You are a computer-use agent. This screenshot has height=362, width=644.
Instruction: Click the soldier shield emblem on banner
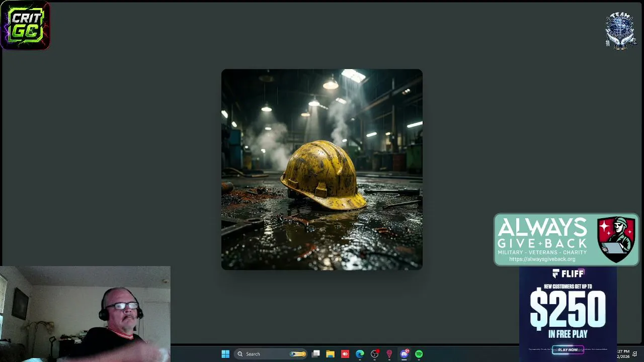pyautogui.click(x=616, y=239)
